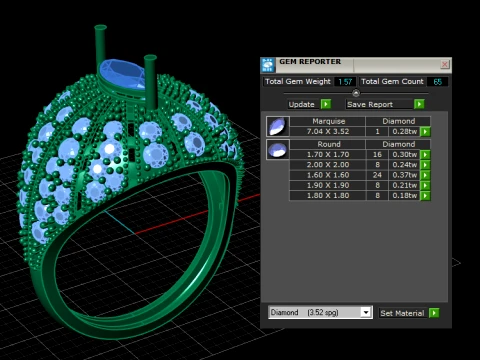This screenshot has width=480, height=360.
Task: Click the Save Report label
Action: click(x=370, y=104)
